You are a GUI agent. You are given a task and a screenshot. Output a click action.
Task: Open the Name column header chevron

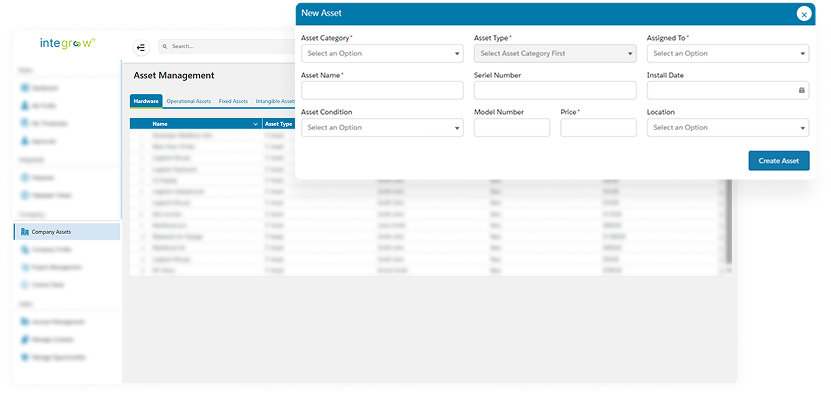[x=255, y=124]
